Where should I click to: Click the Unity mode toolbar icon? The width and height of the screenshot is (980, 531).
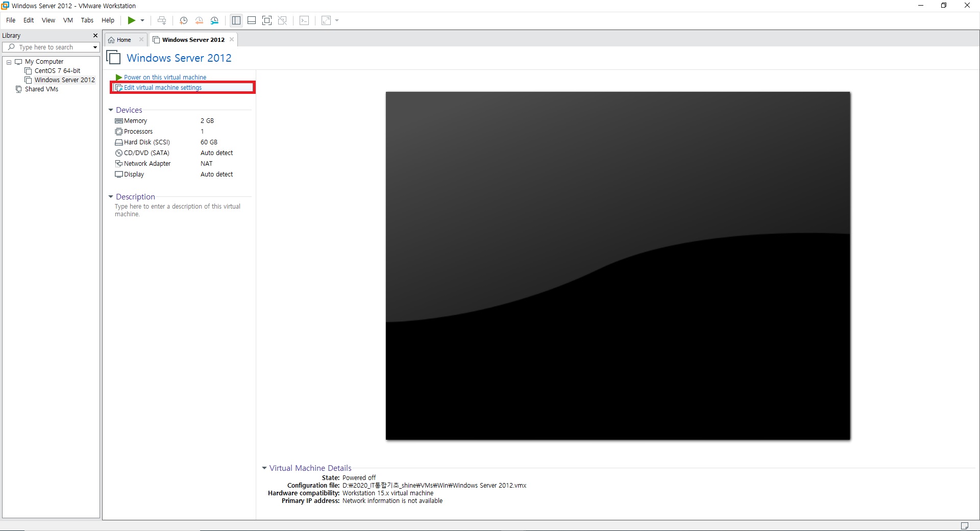282,20
